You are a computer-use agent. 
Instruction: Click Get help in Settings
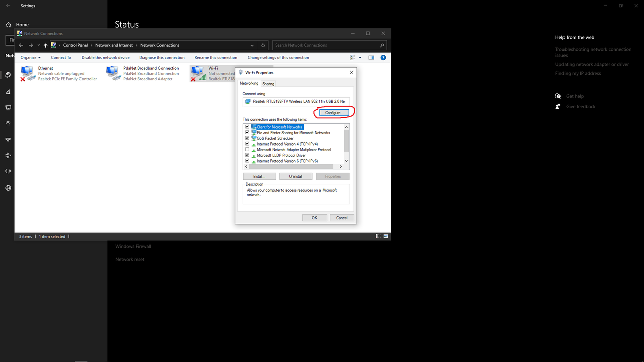click(575, 96)
